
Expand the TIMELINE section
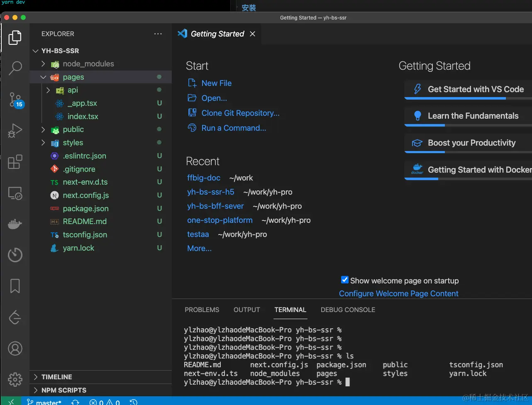(x=57, y=377)
